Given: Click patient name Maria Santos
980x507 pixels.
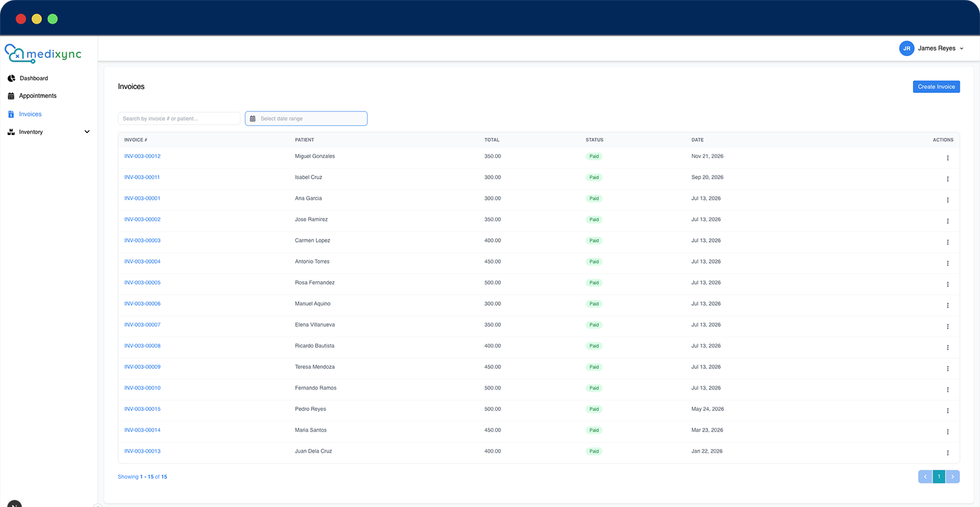Looking at the screenshot, I should point(311,430).
